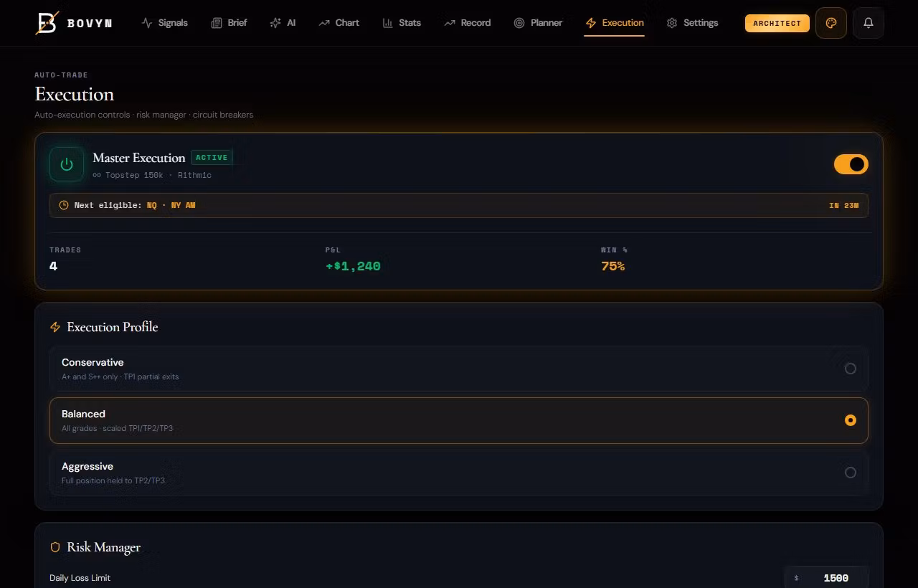The image size is (918, 588).
Task: Disable the Master Execution toggle
Action: [x=851, y=164]
